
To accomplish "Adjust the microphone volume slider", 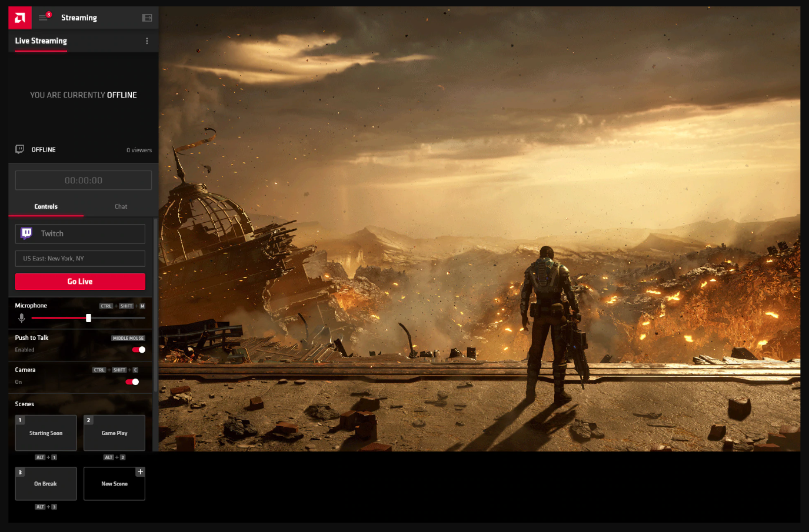I will pos(88,317).
